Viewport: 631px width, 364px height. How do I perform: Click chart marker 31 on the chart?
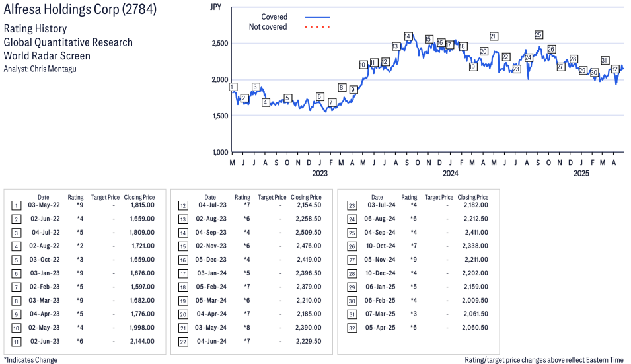tap(605, 61)
